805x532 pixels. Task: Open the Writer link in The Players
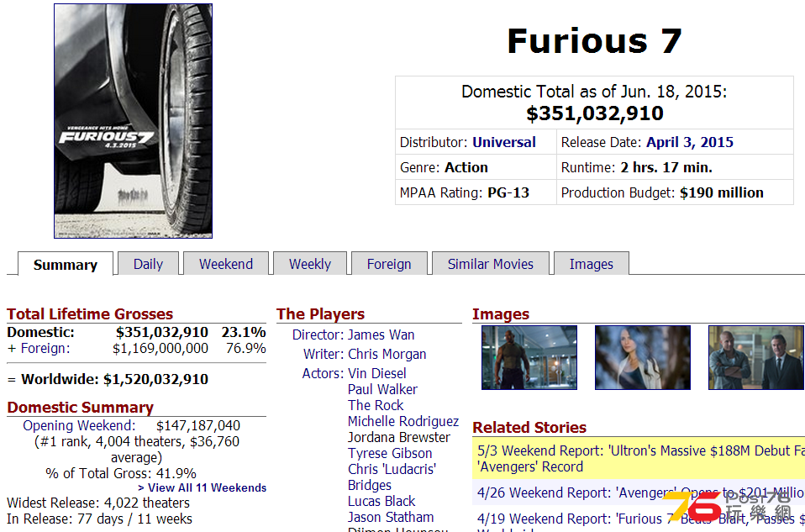coord(324,355)
